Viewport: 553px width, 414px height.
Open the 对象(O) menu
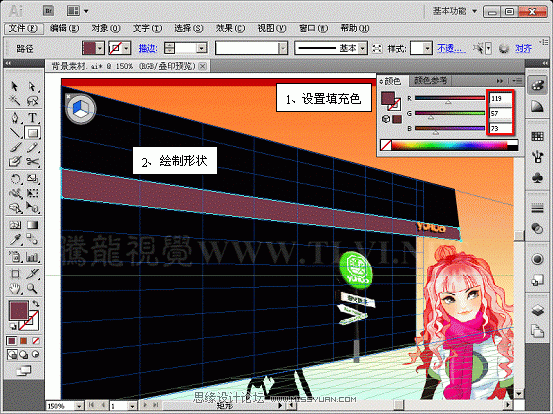tap(105, 28)
